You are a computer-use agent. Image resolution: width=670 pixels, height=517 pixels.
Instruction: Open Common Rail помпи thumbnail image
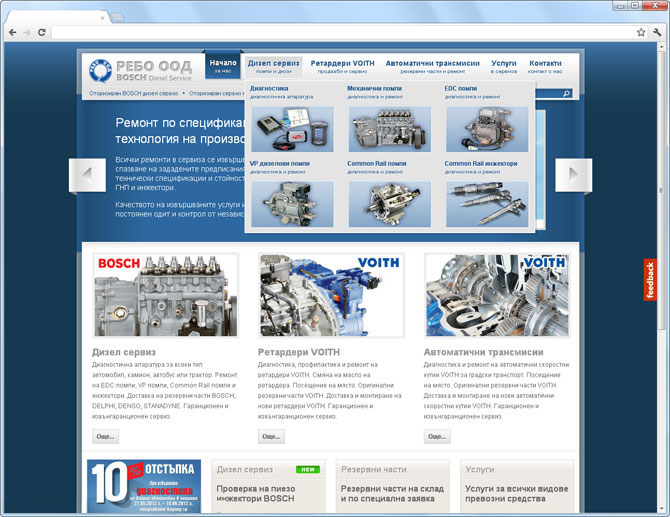click(x=390, y=204)
